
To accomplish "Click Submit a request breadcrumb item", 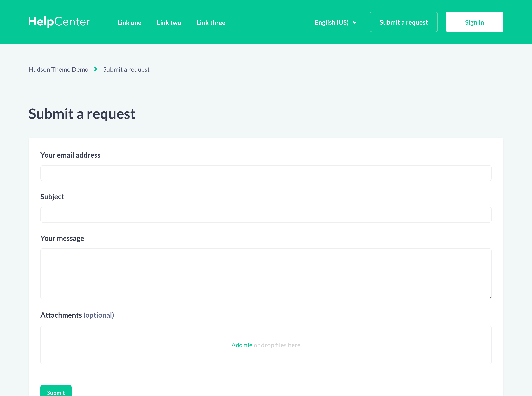I will tap(126, 69).
